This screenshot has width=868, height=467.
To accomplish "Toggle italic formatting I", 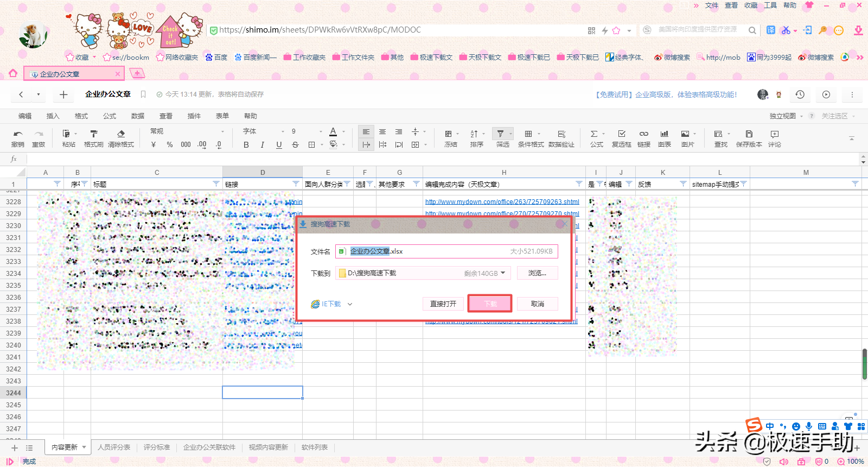I will click(263, 144).
